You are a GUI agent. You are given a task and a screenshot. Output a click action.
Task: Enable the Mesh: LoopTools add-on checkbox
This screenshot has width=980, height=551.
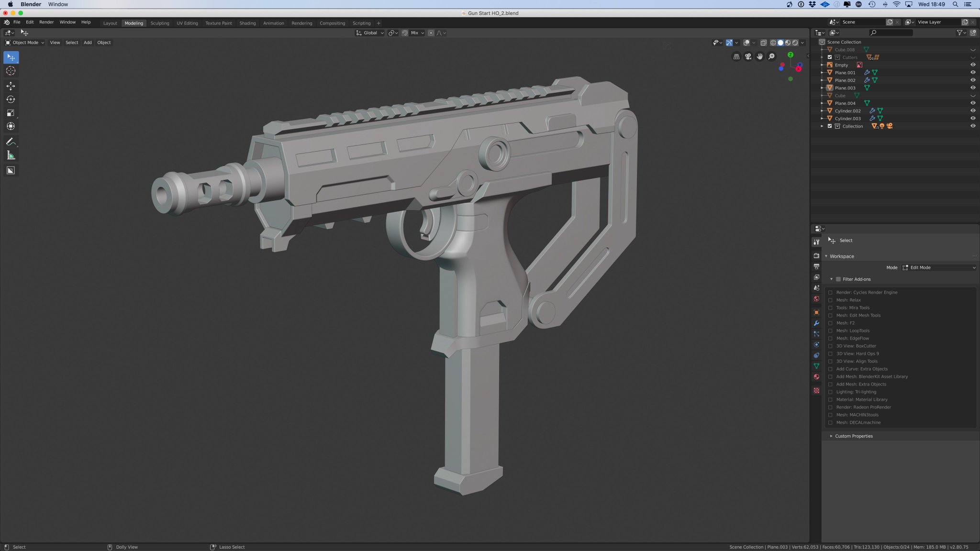(830, 331)
